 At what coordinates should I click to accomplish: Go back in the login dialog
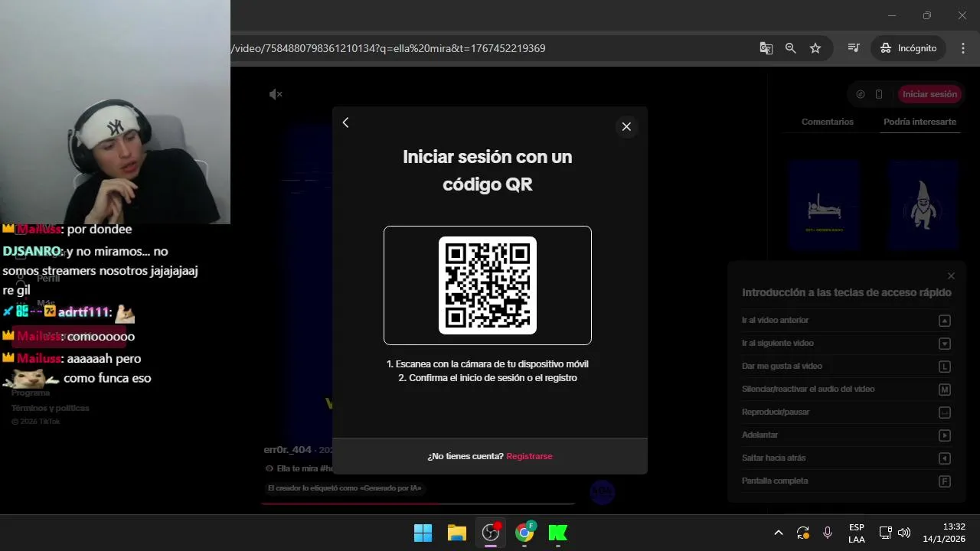pyautogui.click(x=345, y=122)
